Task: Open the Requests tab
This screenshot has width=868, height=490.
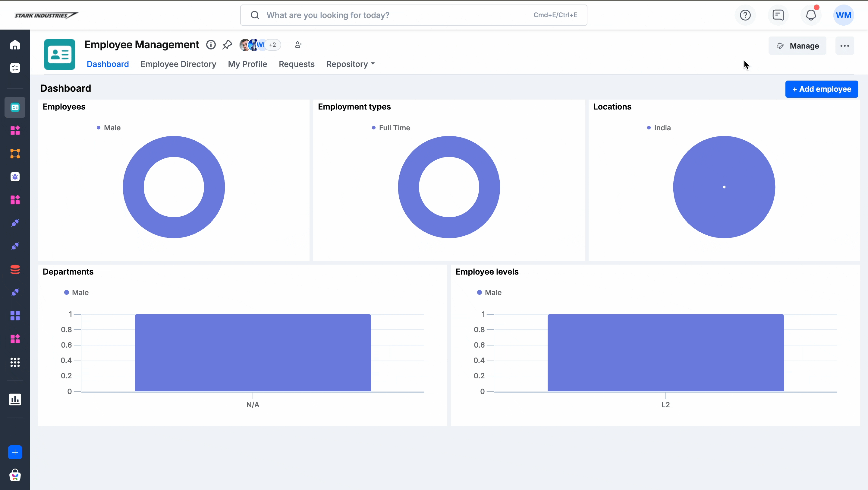Action: pyautogui.click(x=297, y=64)
